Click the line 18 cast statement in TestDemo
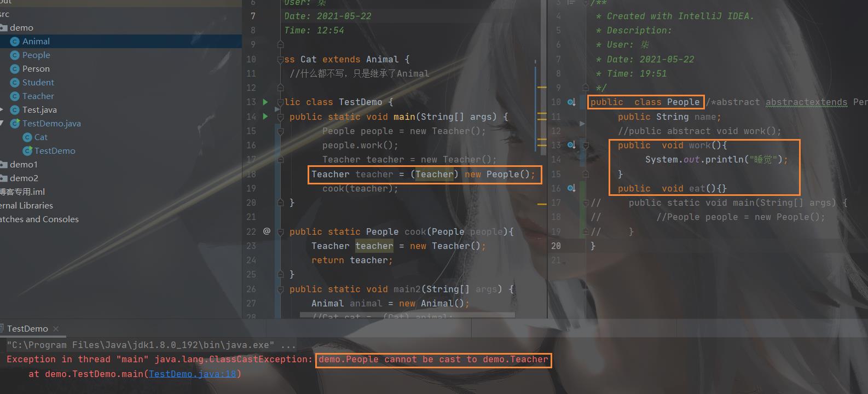Screen dimensions: 868x394 point(424,174)
